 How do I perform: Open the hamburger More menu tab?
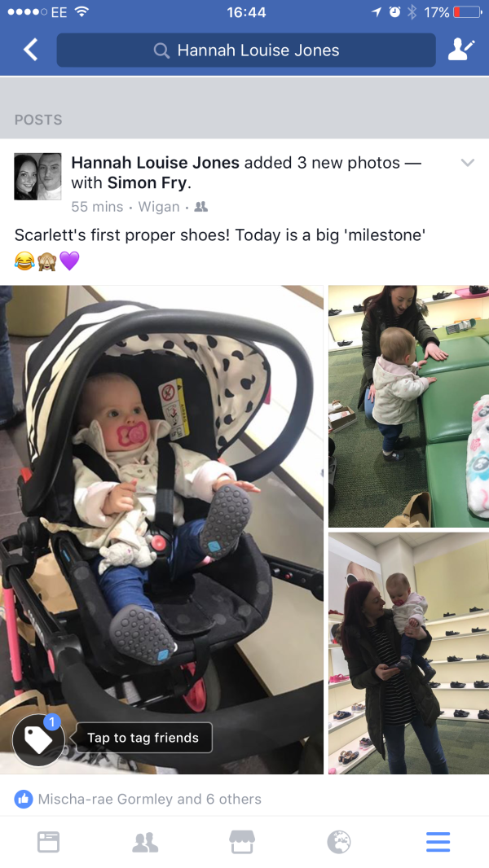click(x=438, y=842)
